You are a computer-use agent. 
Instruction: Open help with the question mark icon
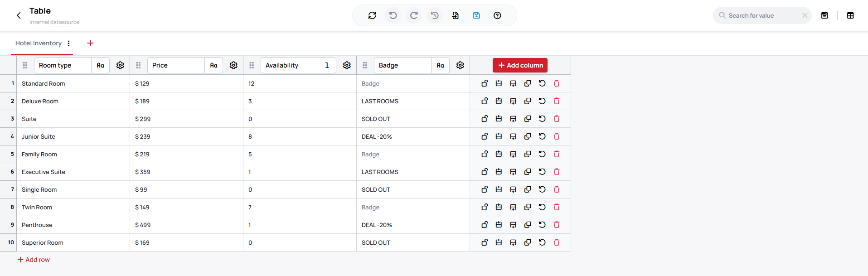click(x=497, y=15)
